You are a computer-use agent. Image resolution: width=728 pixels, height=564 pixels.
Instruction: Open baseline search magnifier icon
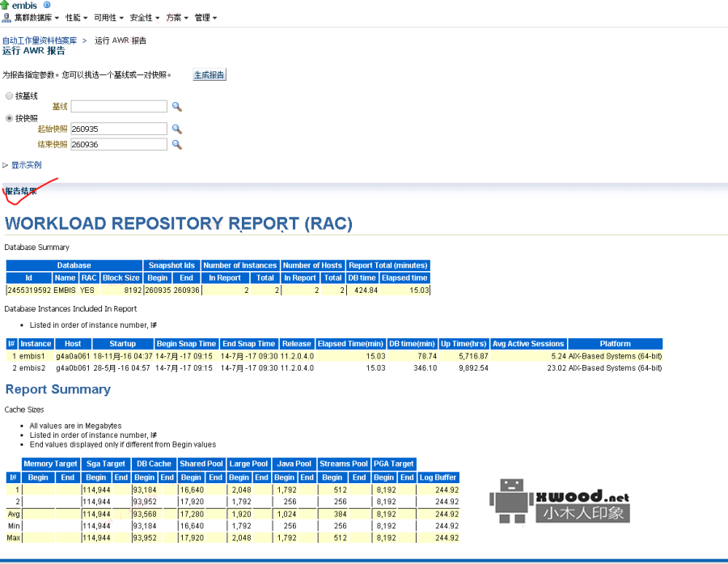177,106
